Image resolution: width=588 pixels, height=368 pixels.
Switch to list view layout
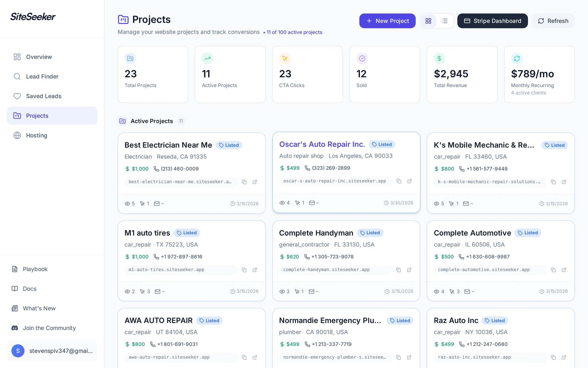click(445, 21)
